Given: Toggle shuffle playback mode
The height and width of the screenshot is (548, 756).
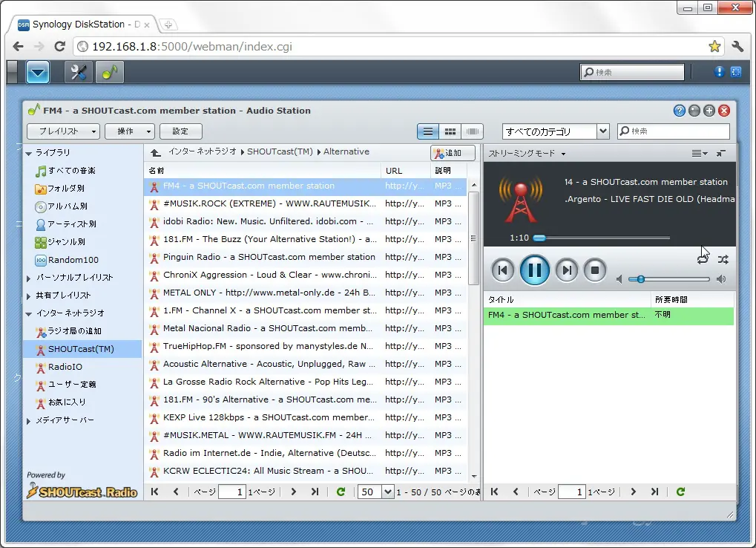Looking at the screenshot, I should tap(723, 260).
